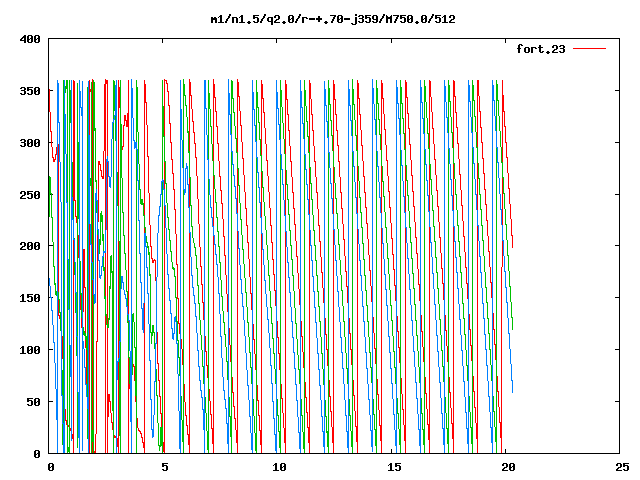Click y-axis label 200
Screen dimensions: 640x480
point(30,246)
